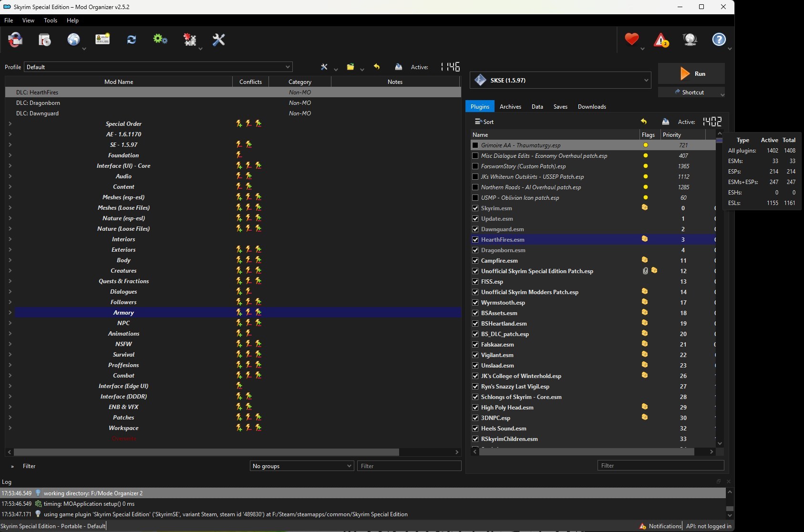The width and height of the screenshot is (804, 532).
Task: Open the blue question mark help icon
Action: (719, 40)
